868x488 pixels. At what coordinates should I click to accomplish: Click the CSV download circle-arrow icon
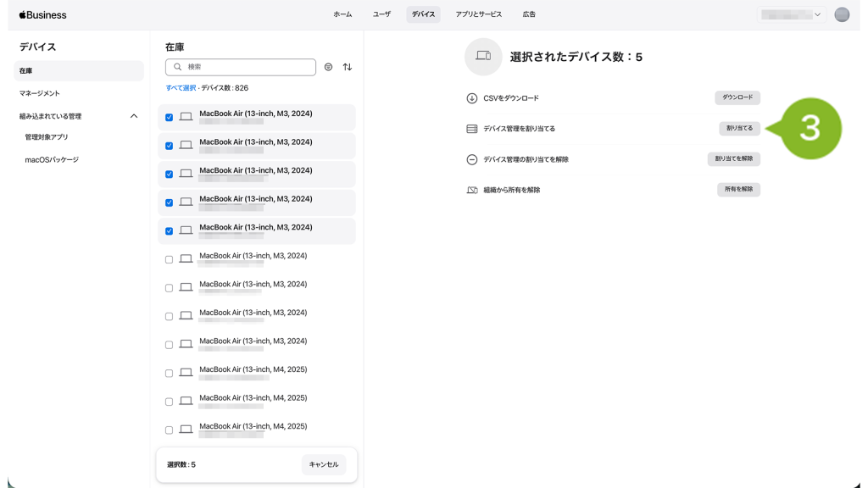tap(472, 98)
